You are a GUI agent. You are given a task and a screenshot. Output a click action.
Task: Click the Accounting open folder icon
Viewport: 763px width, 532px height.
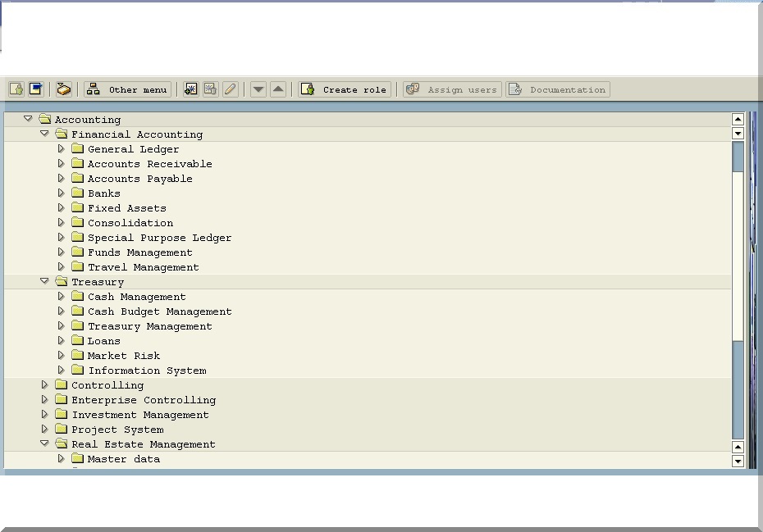(x=45, y=119)
